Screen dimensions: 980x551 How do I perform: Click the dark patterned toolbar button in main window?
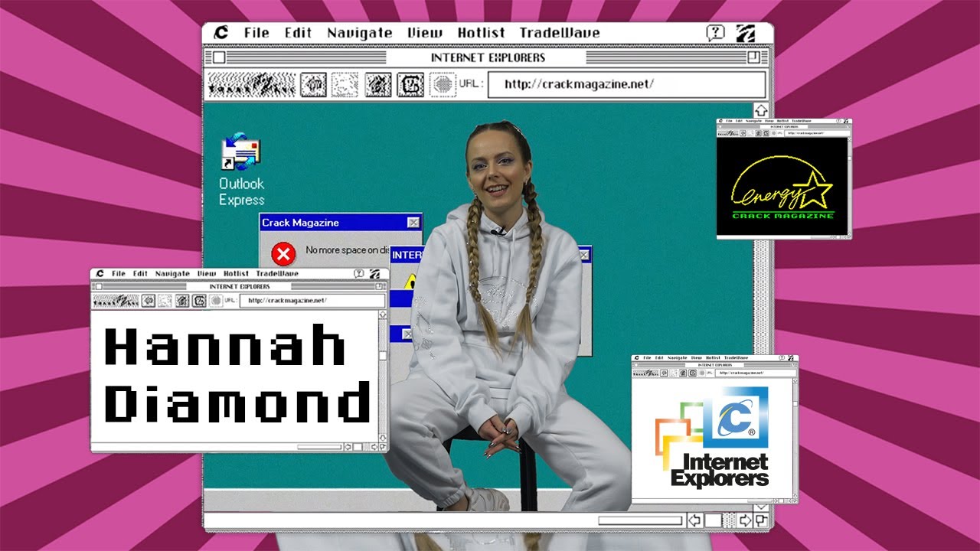[378, 84]
